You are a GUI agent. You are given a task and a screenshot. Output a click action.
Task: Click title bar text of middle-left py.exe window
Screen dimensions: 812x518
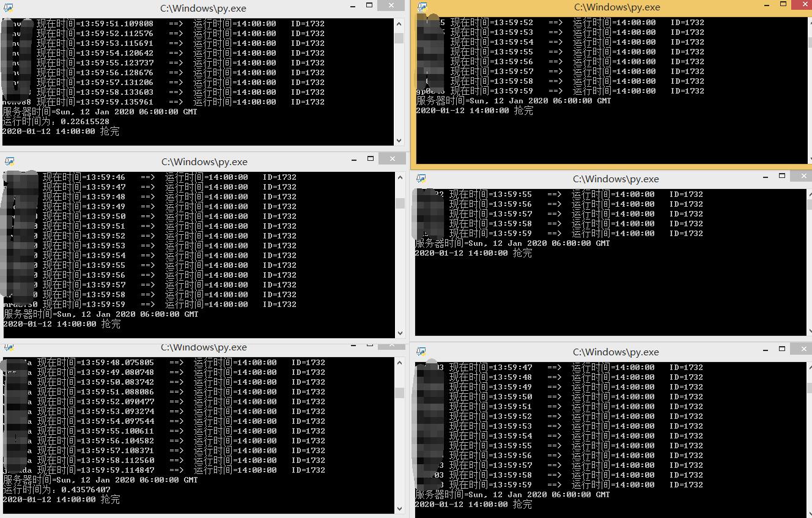204,161
